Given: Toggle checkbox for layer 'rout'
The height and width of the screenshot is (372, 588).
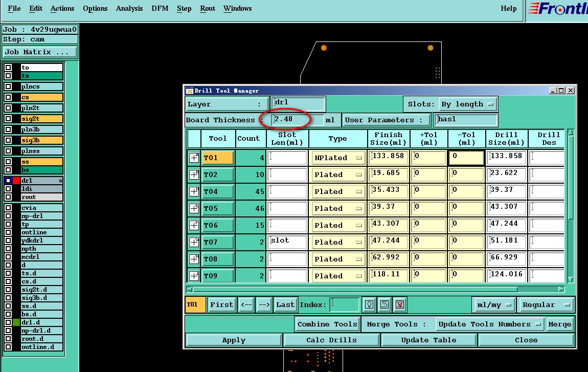Looking at the screenshot, I should (8, 197).
